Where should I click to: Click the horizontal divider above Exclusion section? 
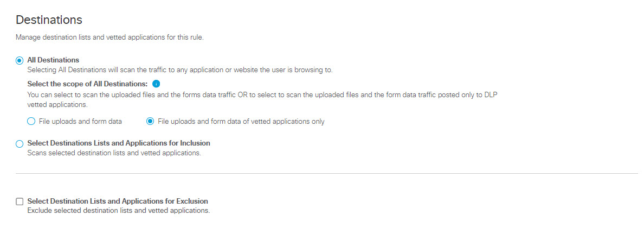pos(326,174)
